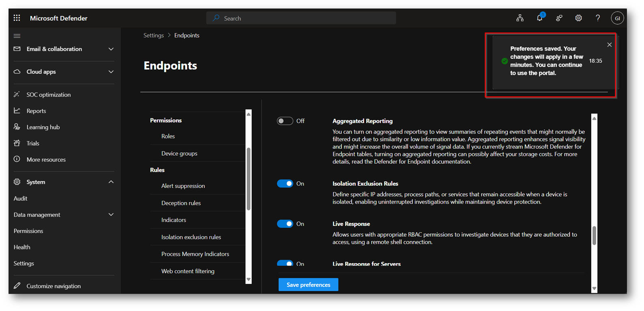Click the 18:35 notification timestamp
644x311 pixels.
(595, 61)
